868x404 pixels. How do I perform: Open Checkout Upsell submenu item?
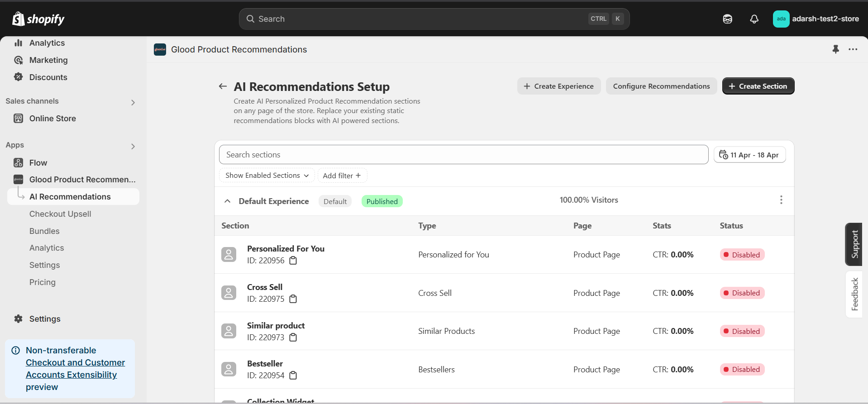pos(60,214)
